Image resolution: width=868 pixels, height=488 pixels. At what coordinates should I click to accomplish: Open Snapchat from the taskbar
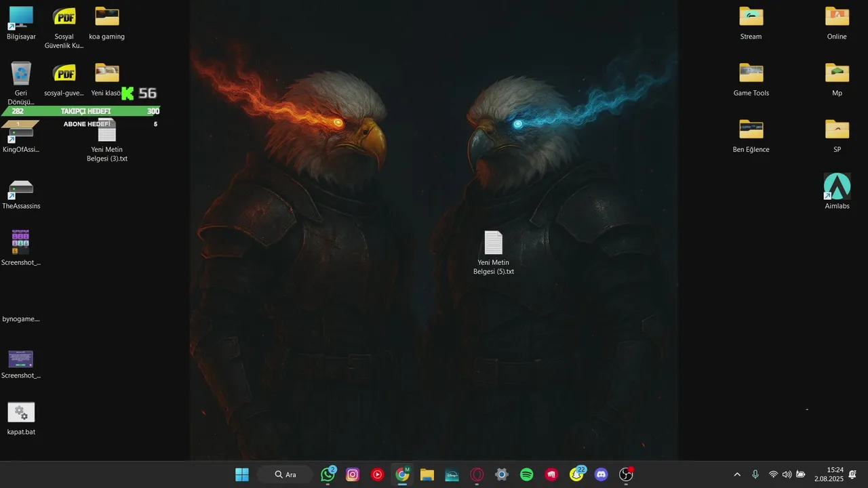[576, 474]
